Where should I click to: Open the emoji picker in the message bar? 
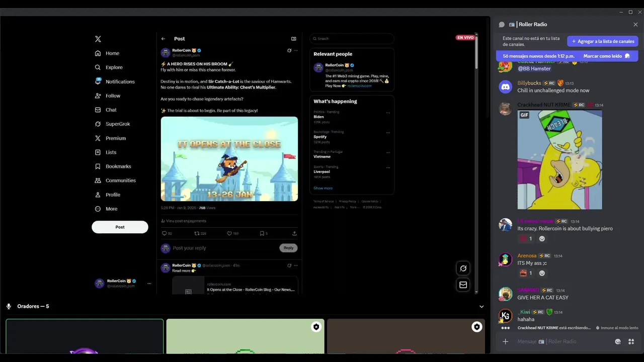click(x=618, y=341)
